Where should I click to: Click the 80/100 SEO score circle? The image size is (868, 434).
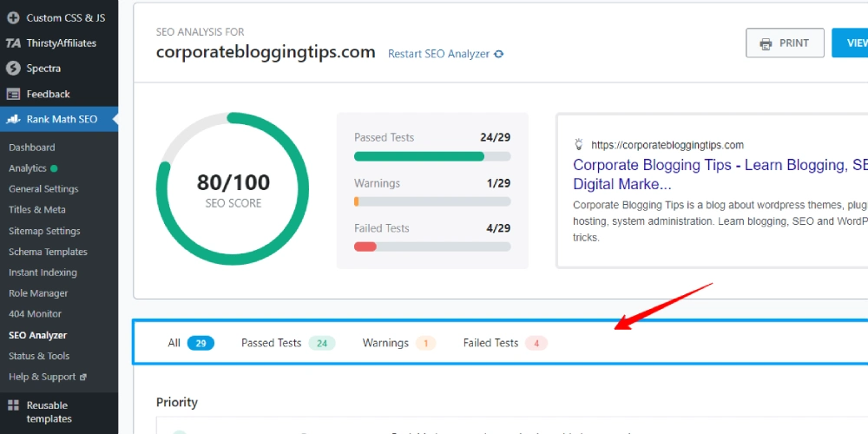click(x=233, y=189)
